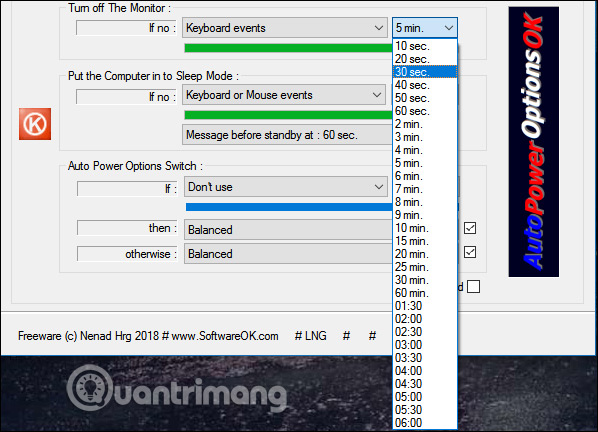The width and height of the screenshot is (598, 432).
Task: Pick 30 min. from the list
Action: [425, 279]
